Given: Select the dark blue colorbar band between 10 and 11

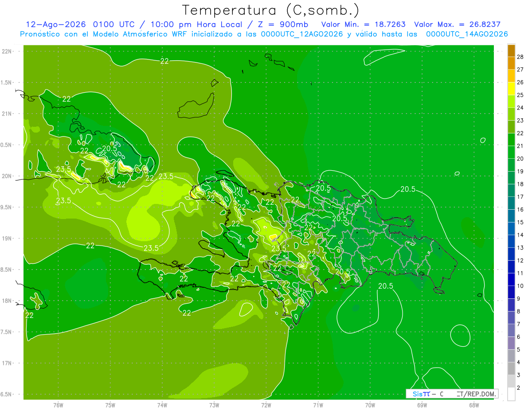Looking at the screenshot, I should 511,280.
